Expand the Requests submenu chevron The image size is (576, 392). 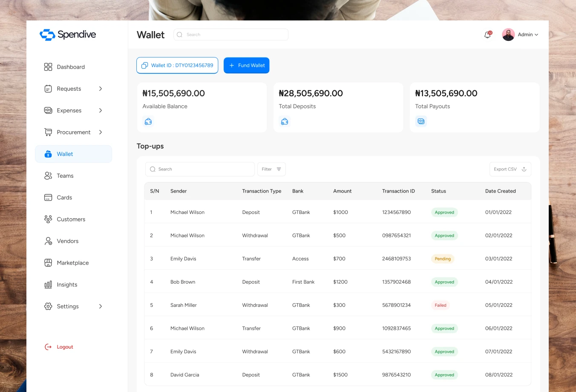point(101,89)
